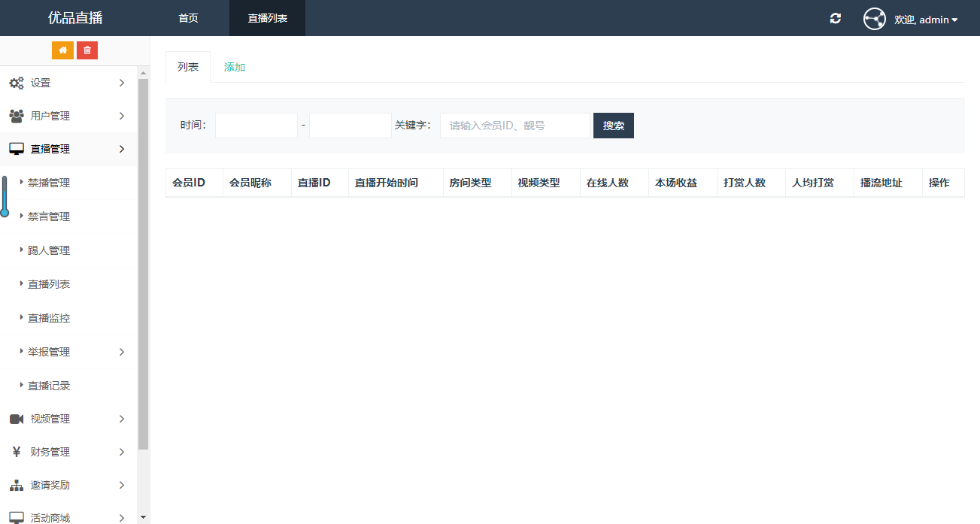Open the 首页 top navigation tab
Image resolution: width=980 pixels, height=524 pixels.
coord(188,19)
